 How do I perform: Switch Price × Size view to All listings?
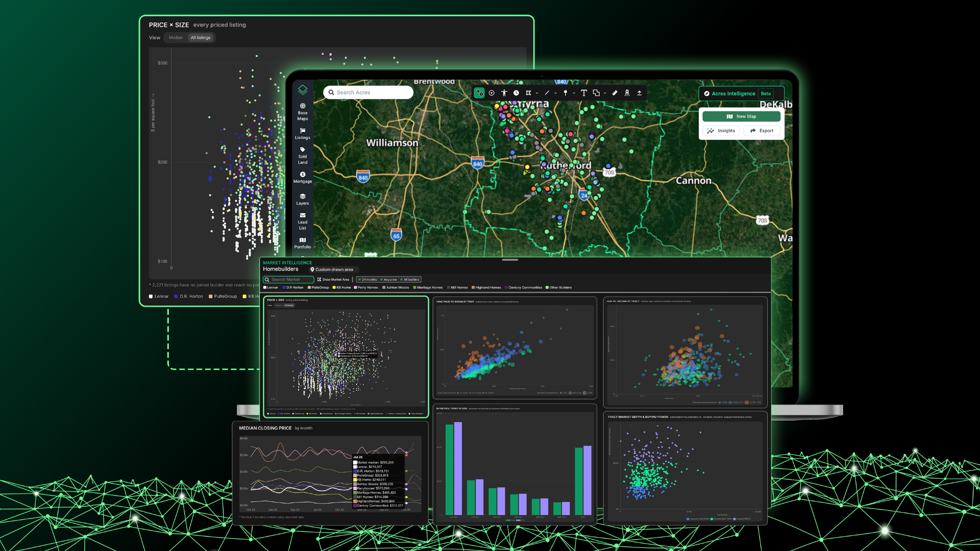click(x=201, y=38)
